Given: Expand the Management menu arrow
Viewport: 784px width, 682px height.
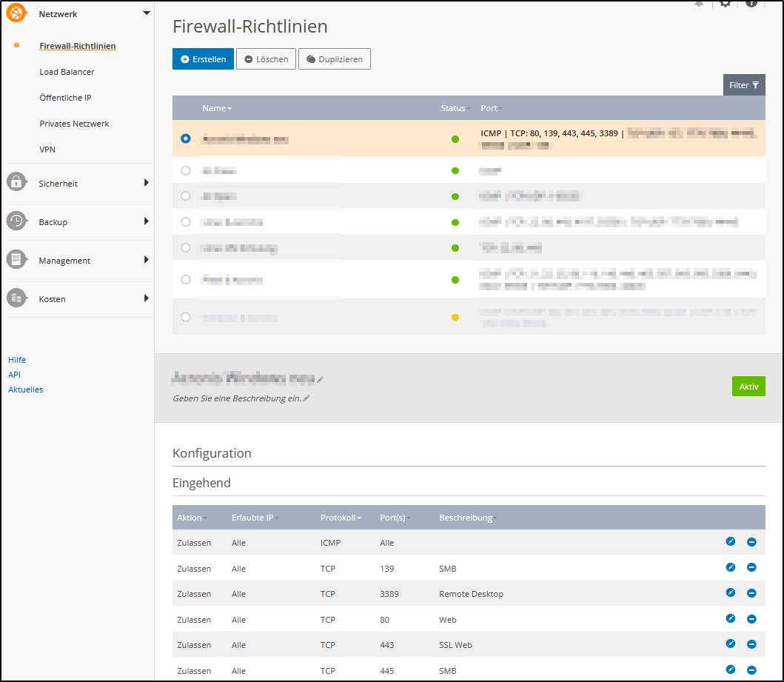Looking at the screenshot, I should click(x=147, y=260).
